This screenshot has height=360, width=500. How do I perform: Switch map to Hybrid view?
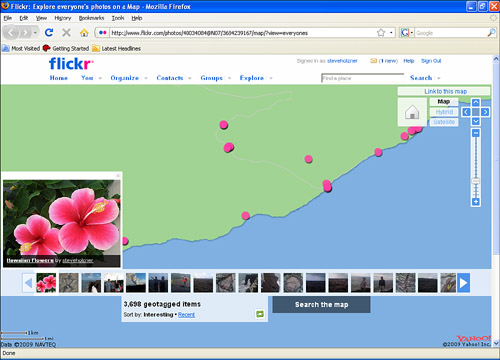pyautogui.click(x=444, y=112)
